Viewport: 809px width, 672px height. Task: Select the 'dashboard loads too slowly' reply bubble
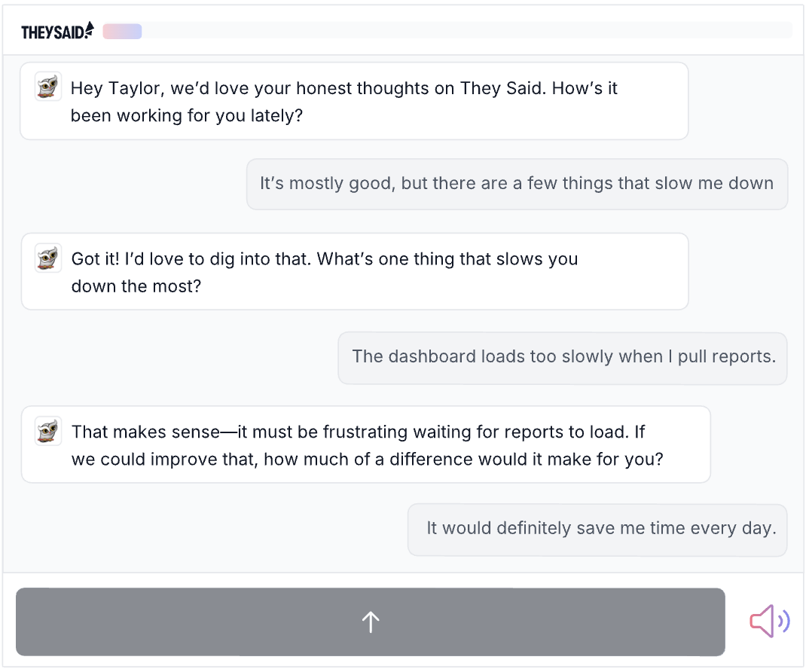pyautogui.click(x=563, y=357)
